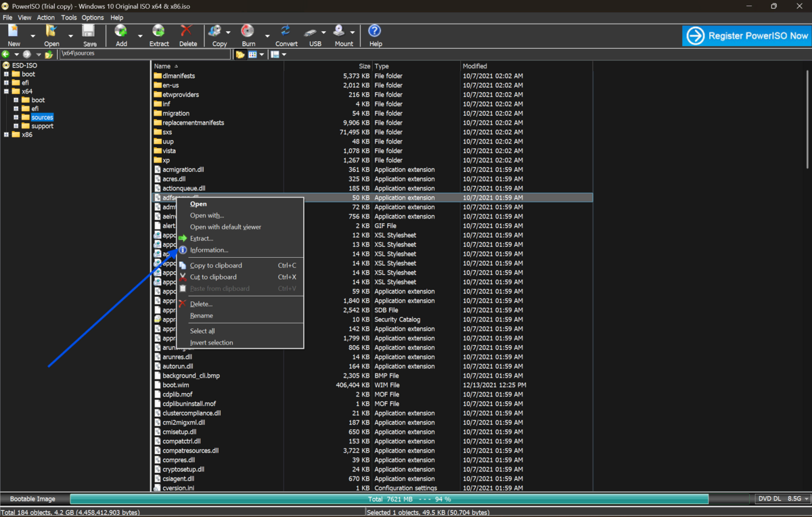812x517 pixels.
Task: Expand the x86 folder tree node
Action: click(6, 135)
